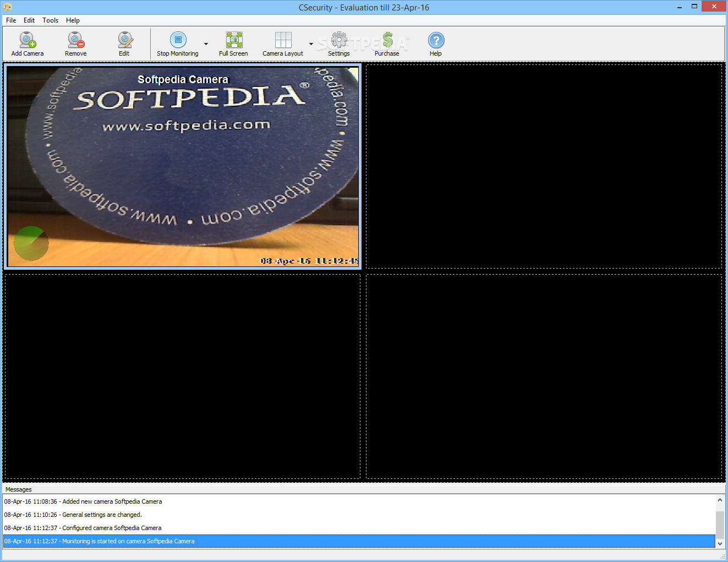The height and width of the screenshot is (562, 728).
Task: Select message 'Added new camera Softpedia Camera'
Action: pos(359,501)
